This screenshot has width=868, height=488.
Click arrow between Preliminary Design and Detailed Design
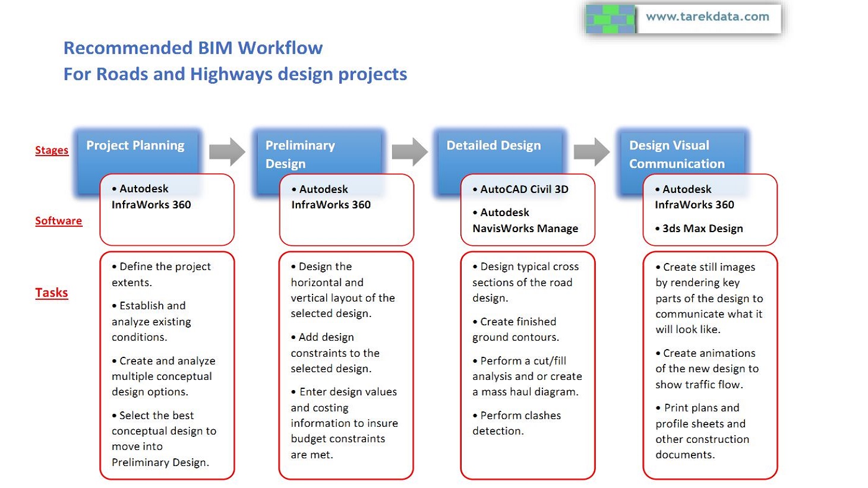[x=409, y=151]
